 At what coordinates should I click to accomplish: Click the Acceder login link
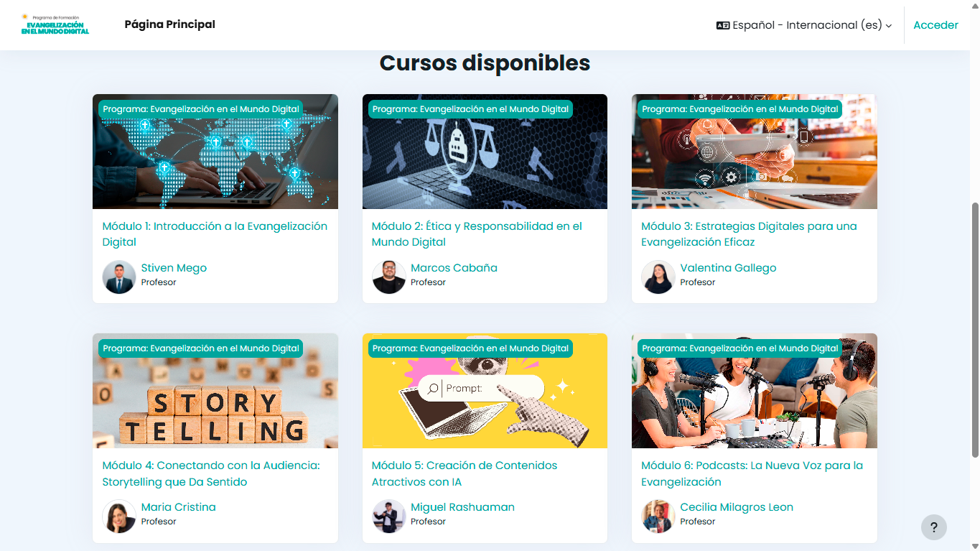point(935,25)
